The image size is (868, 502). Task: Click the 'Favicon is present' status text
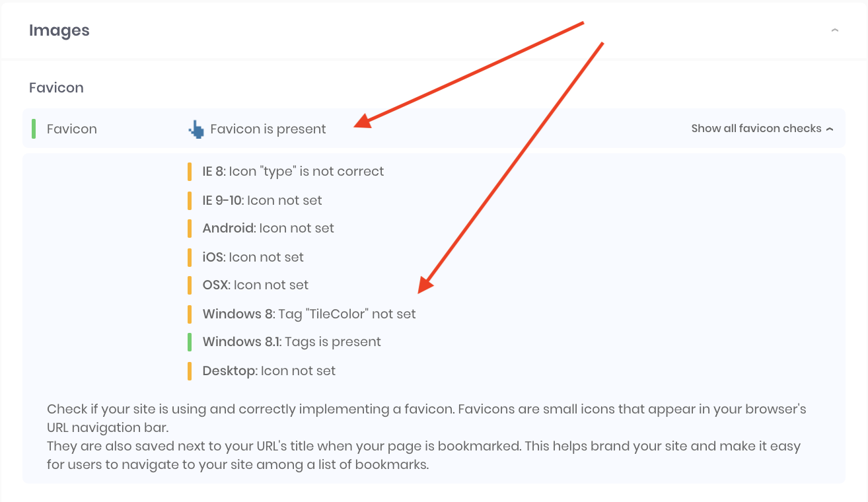click(x=268, y=129)
